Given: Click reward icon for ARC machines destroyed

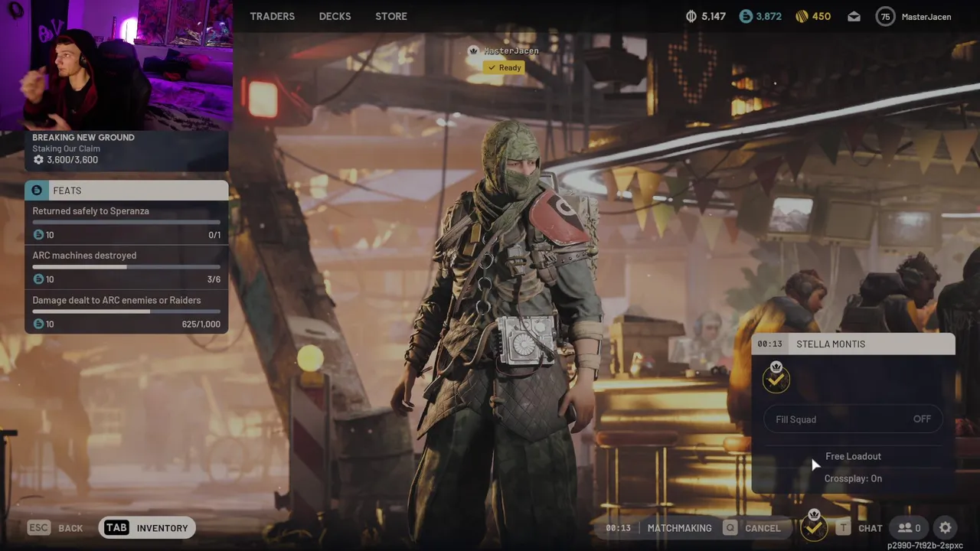Looking at the screenshot, I should coord(38,279).
